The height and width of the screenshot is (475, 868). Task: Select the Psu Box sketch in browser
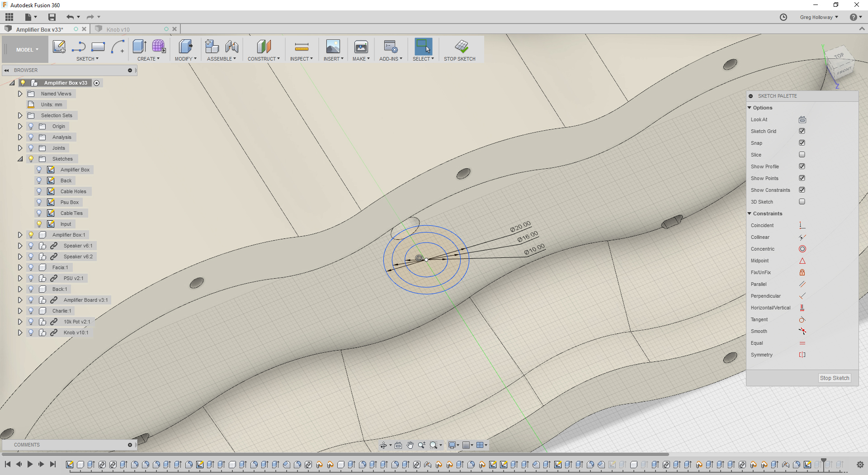click(x=70, y=202)
